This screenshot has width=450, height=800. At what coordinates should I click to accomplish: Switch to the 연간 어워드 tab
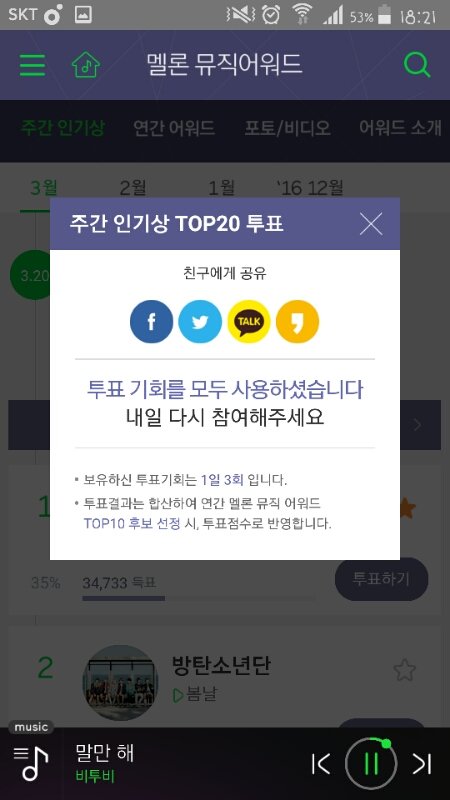[173, 128]
